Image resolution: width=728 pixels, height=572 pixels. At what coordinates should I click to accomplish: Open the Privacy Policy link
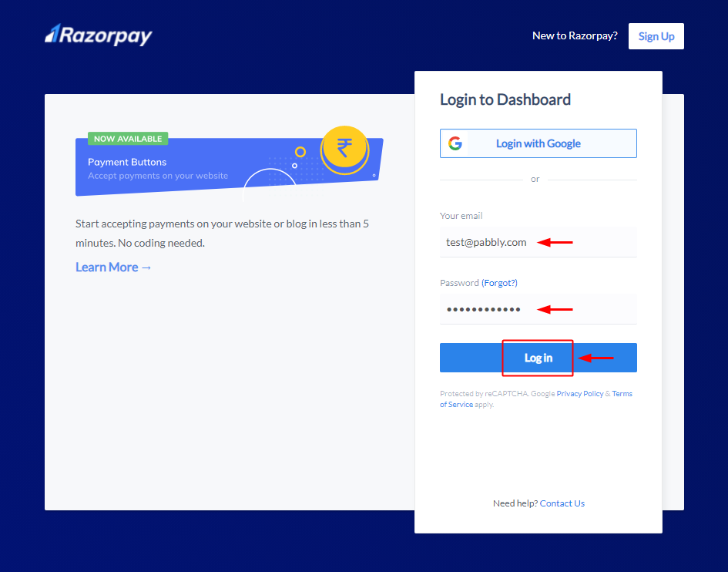click(x=580, y=394)
